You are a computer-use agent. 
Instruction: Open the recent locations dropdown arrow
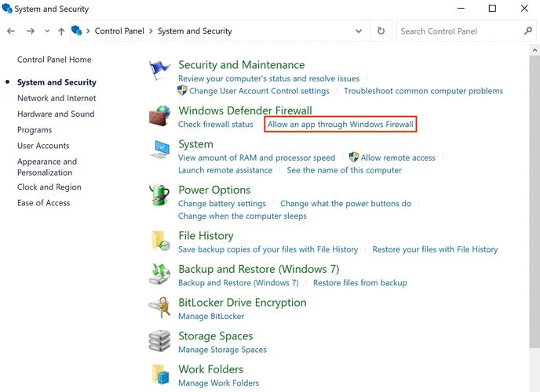(47, 31)
